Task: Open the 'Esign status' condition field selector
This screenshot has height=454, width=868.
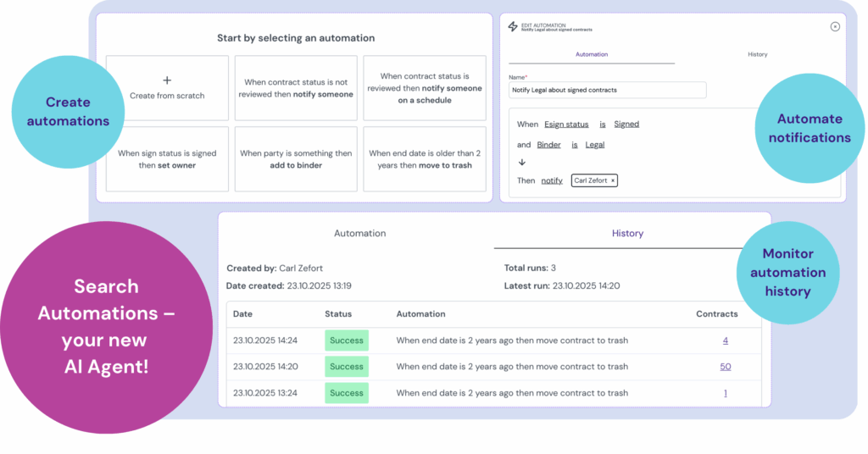Action: pos(566,125)
